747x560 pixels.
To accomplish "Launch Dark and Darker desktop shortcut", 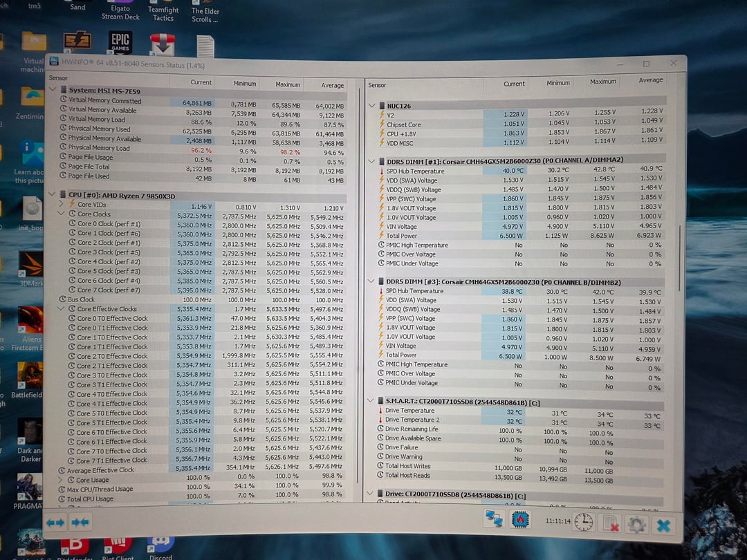I will pos(30,440).
